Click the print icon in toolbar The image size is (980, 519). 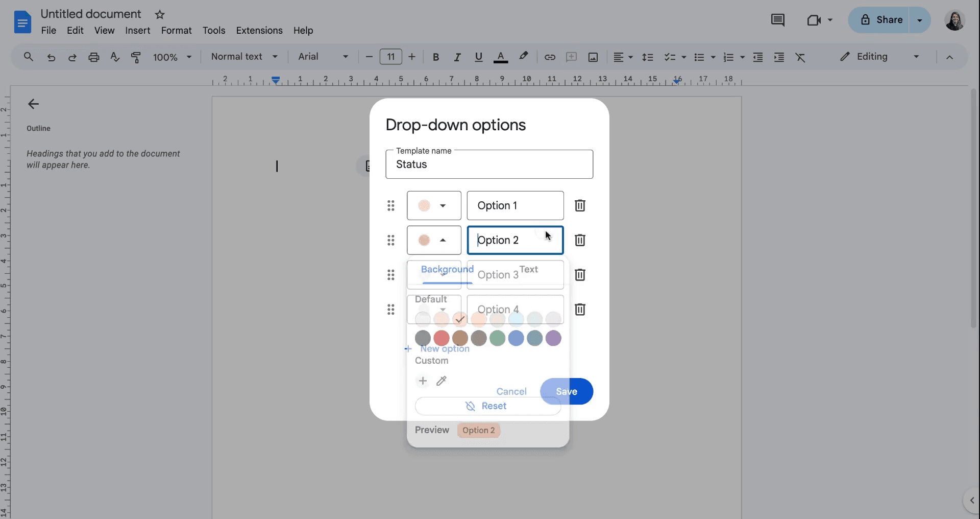click(93, 57)
